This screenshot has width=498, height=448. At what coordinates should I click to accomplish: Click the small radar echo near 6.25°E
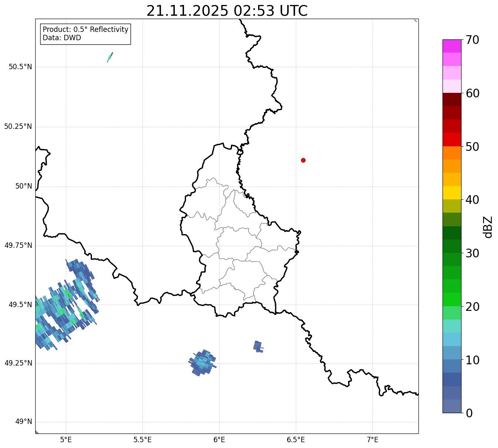point(258,346)
